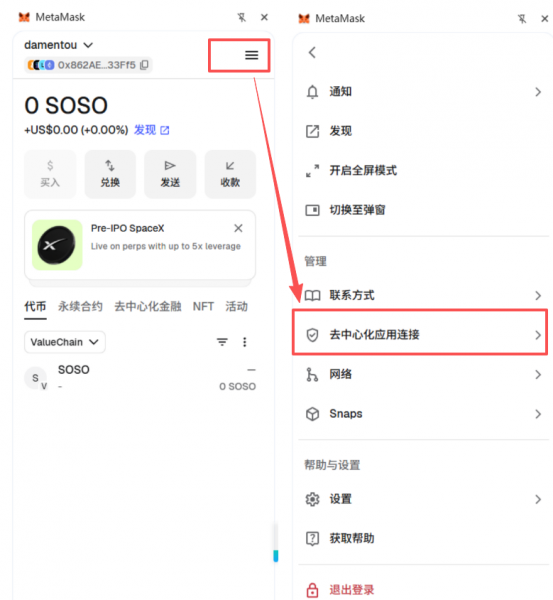
Task: Switch to the 去中心化金融 tab
Action: coord(148,307)
